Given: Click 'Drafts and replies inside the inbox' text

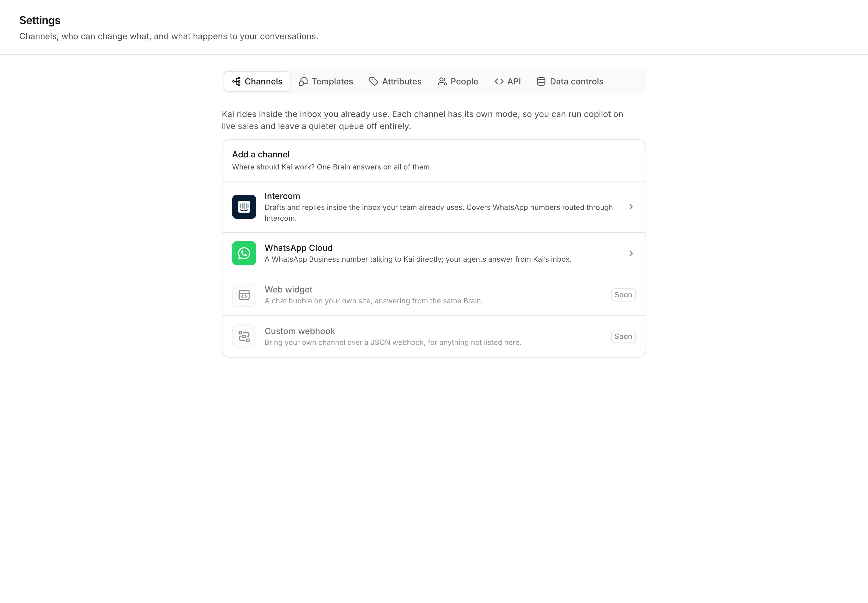Looking at the screenshot, I should point(439,213).
